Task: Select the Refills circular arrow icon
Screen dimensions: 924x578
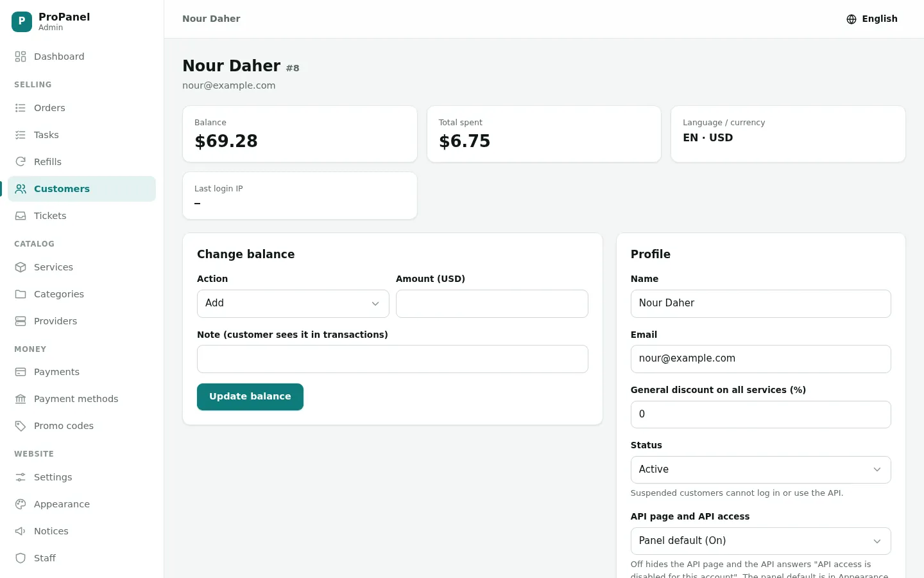Action: pos(21,162)
